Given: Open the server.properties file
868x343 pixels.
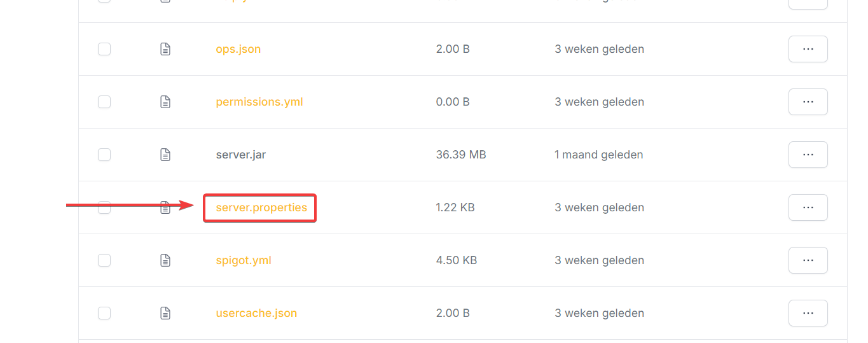Looking at the screenshot, I should [261, 207].
